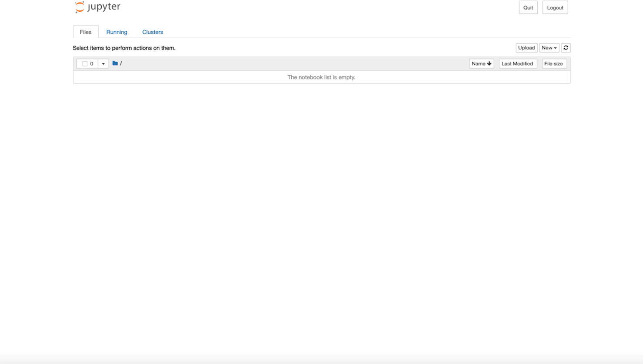Open the New dropdown menu

[x=549, y=48]
